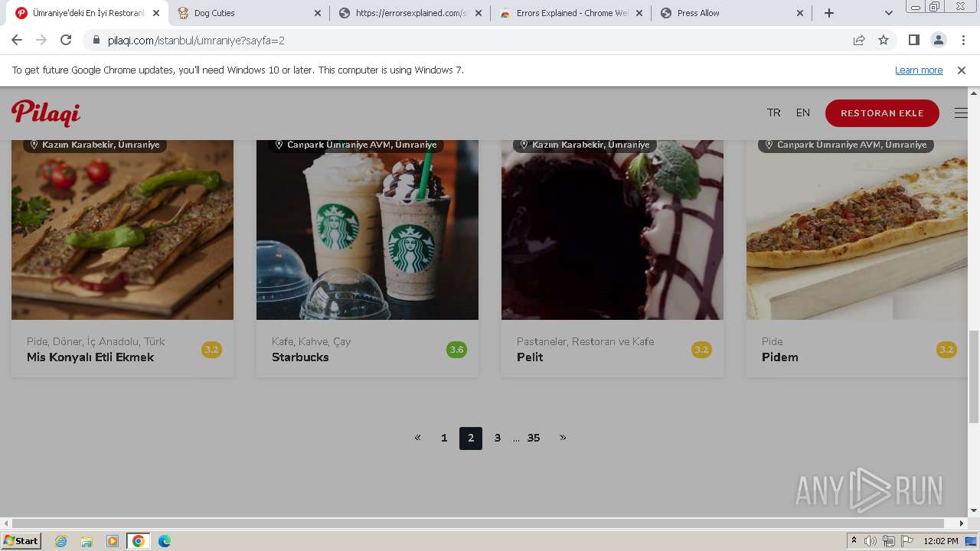This screenshot has width=980, height=551.
Task: Open the Chrome three-dot menu
Action: click(x=963, y=40)
